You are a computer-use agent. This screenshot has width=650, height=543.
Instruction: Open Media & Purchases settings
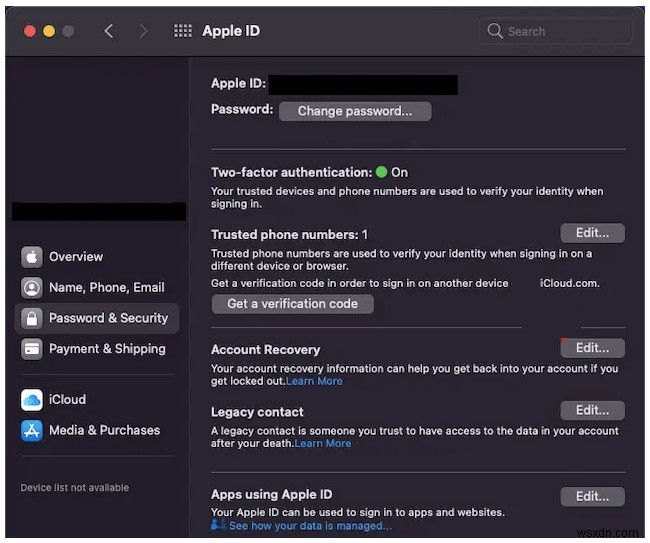[97, 431]
